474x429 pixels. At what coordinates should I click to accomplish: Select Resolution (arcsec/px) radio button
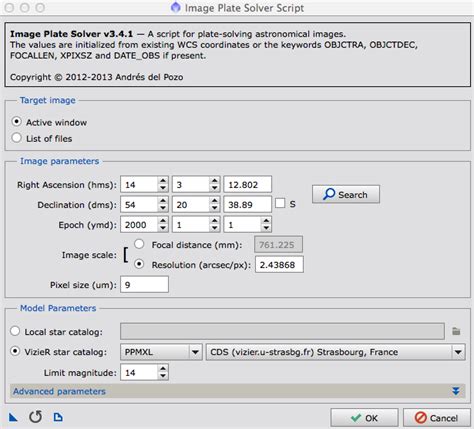point(139,264)
